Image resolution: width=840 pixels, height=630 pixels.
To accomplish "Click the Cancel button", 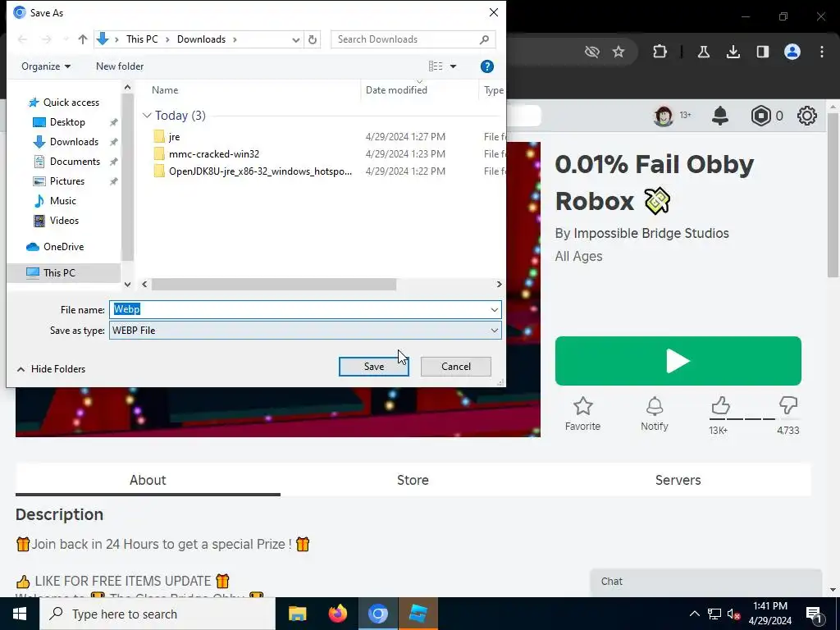I will (456, 367).
